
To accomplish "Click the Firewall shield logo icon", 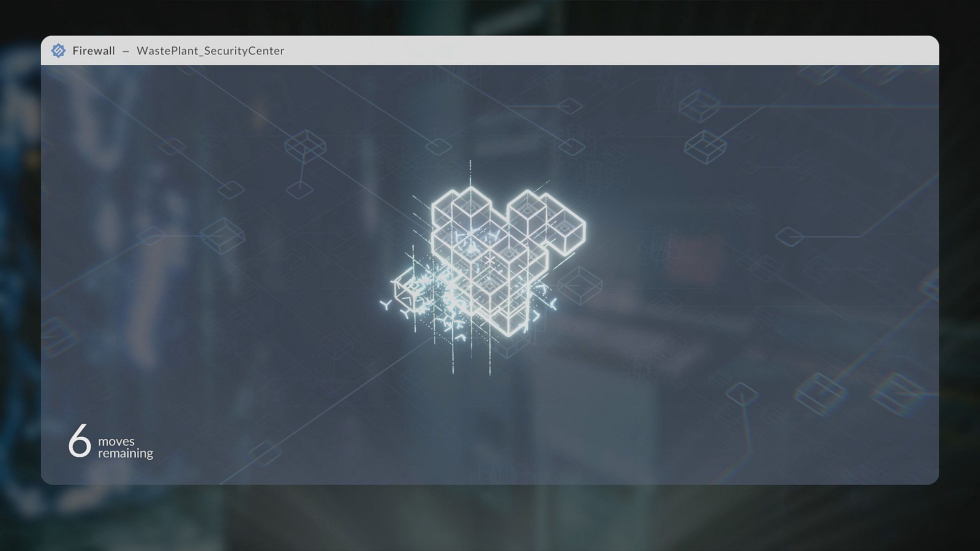I will point(58,51).
